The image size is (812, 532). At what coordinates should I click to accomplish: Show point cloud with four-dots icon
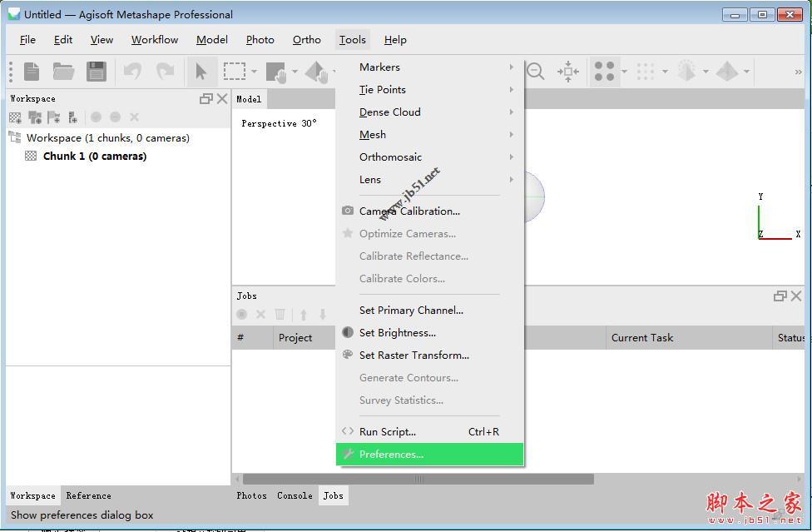tap(604, 72)
